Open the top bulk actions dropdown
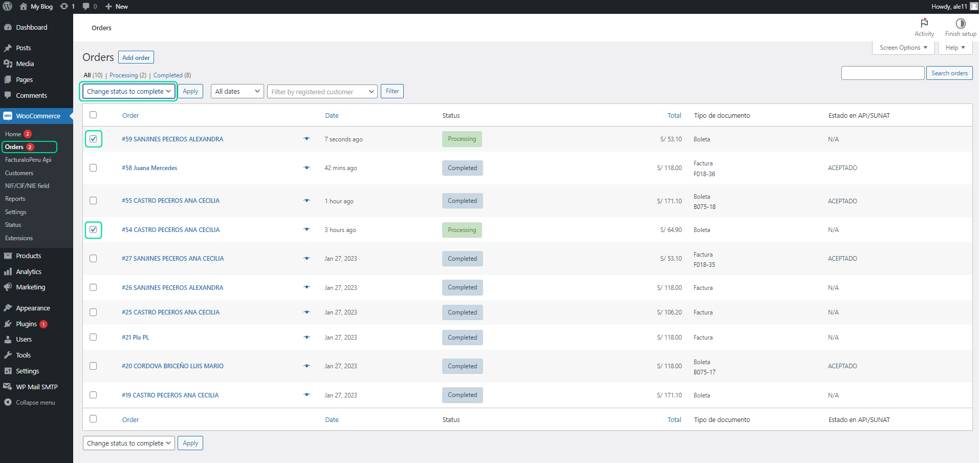Screen dimensions: 980x463 tap(128, 91)
